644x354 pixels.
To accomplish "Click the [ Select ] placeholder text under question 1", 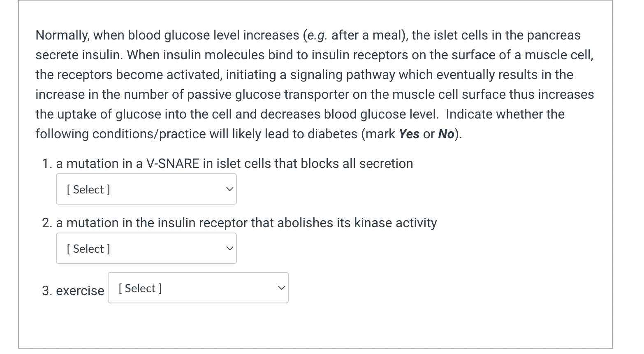I will 88,189.
